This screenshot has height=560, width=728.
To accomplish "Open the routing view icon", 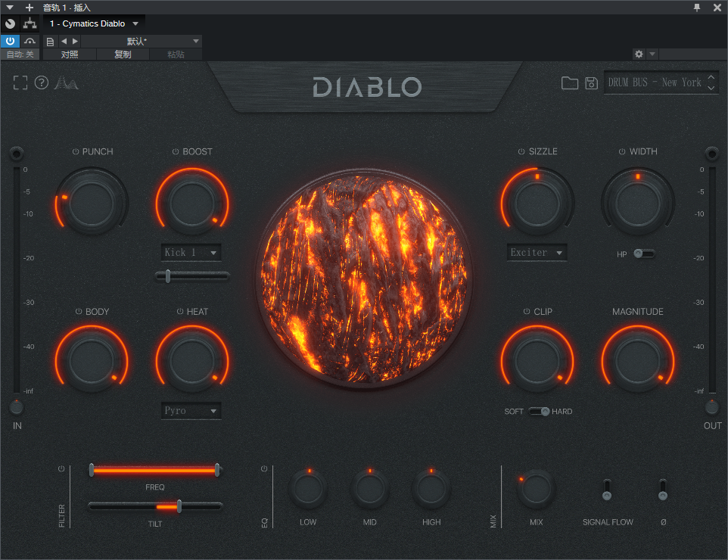I will coord(30,23).
